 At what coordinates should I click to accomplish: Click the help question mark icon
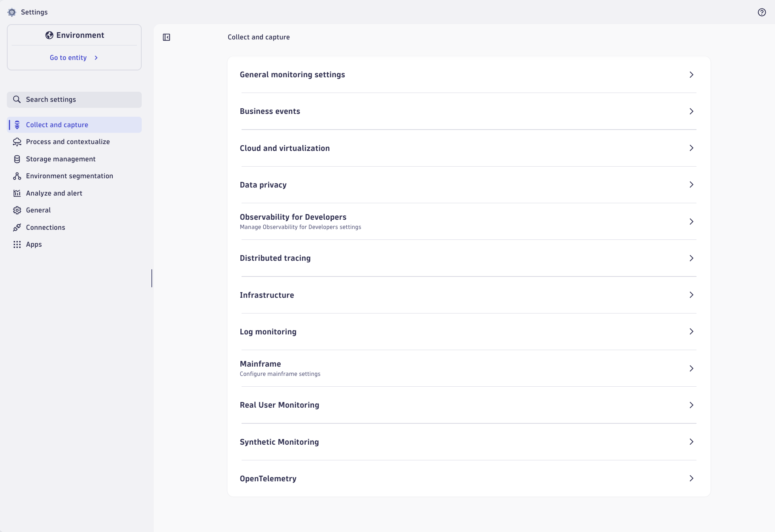pos(762,12)
